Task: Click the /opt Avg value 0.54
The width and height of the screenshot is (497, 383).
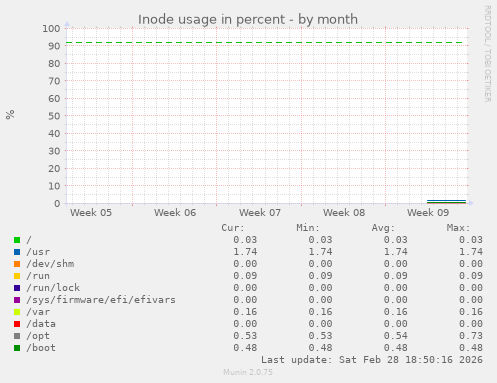Action: (395, 336)
